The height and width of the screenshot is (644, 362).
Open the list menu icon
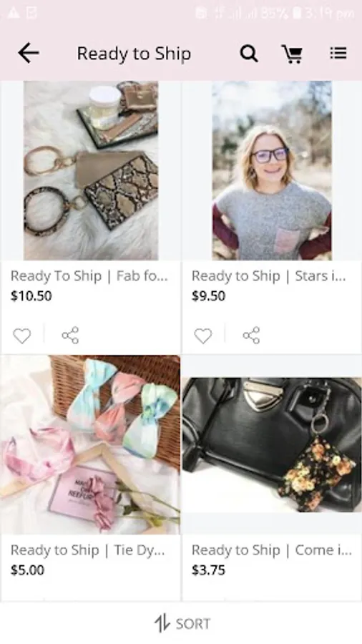(x=338, y=53)
